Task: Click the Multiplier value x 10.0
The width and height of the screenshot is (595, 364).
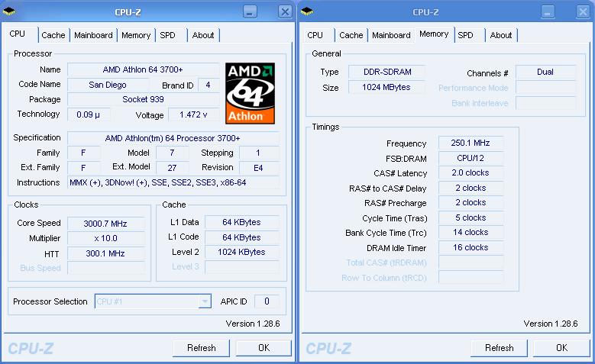Action: coord(105,239)
